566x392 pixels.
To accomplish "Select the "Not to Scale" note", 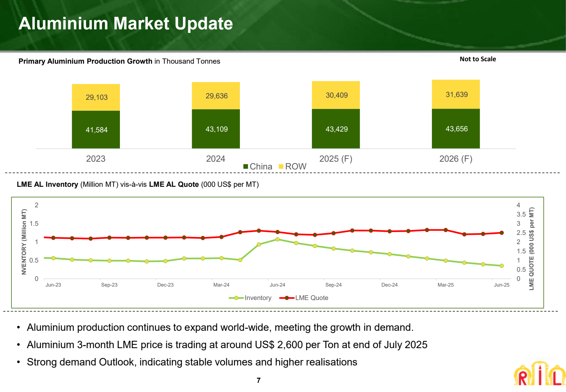I will 478,59.
